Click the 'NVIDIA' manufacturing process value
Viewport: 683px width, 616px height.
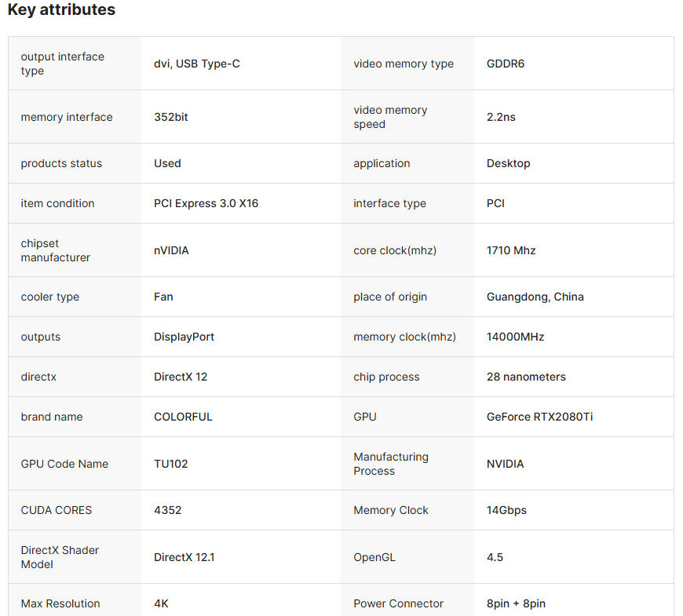click(506, 464)
